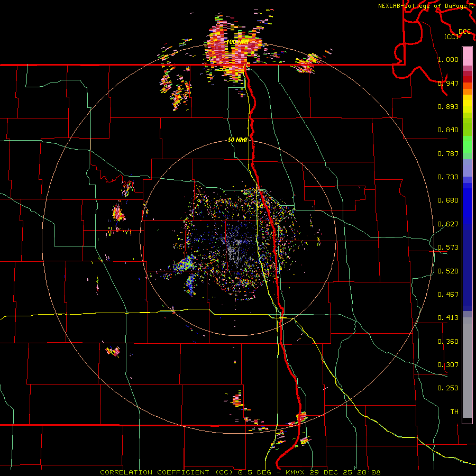Viewport: 476px width, 476px height.
Task: Click the 0.680 scale value
Action: click(x=448, y=200)
